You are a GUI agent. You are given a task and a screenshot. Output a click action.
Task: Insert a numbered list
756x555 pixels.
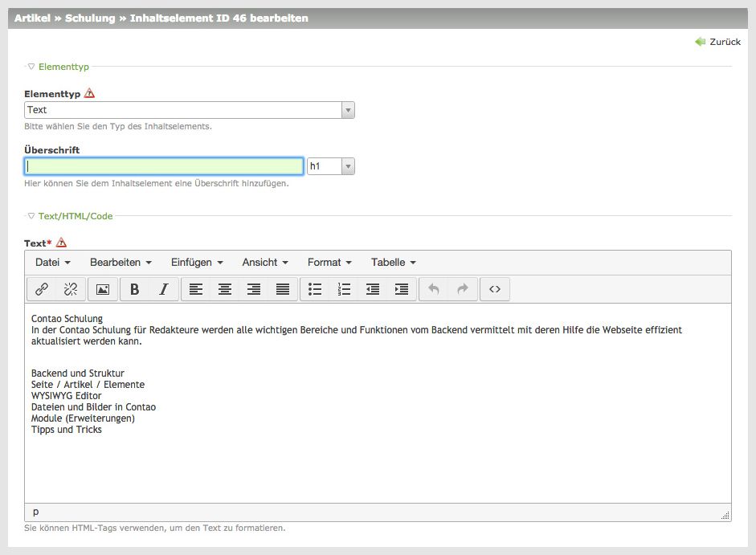coord(345,289)
